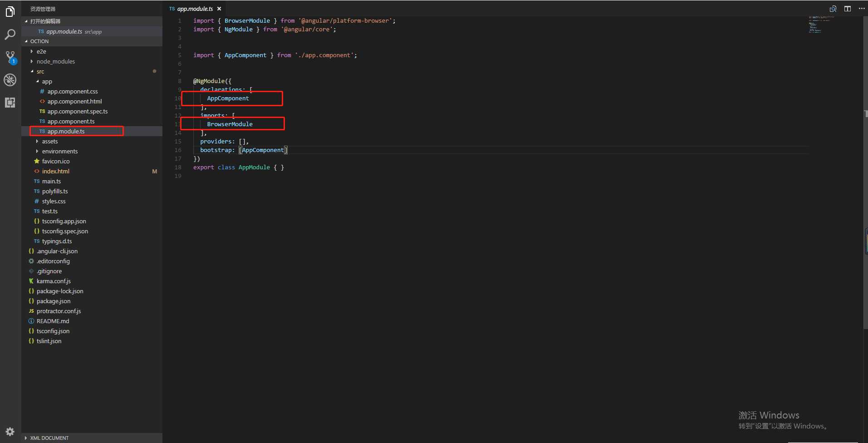Click AppComponent in the bootstrap array

coord(263,150)
